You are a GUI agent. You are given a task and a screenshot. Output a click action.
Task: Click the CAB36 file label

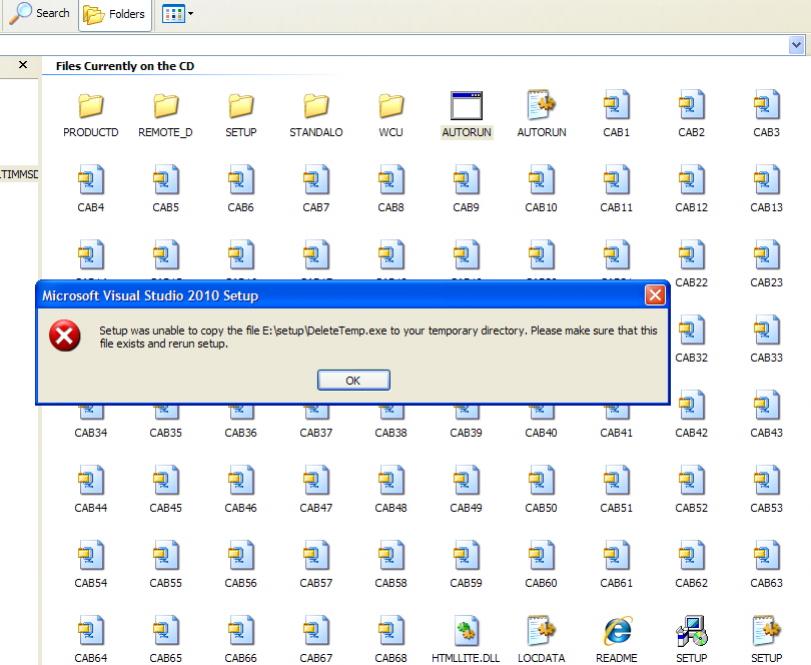click(x=241, y=433)
